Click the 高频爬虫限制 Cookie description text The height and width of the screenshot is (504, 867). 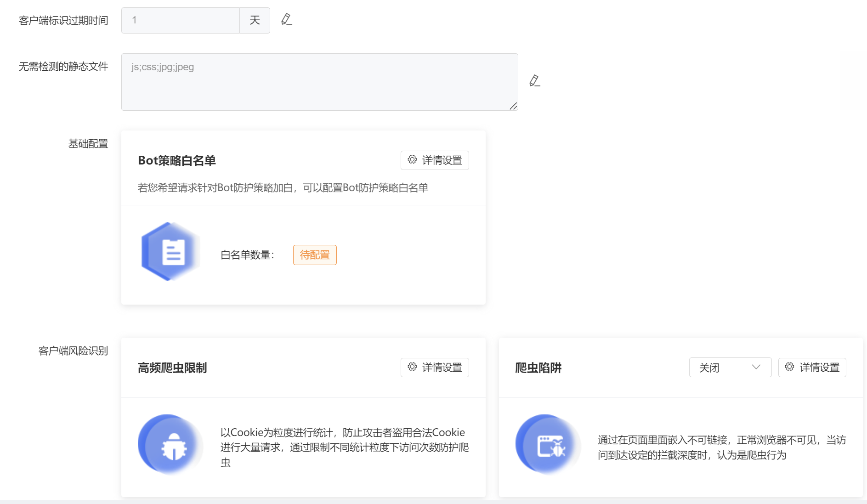(x=344, y=447)
